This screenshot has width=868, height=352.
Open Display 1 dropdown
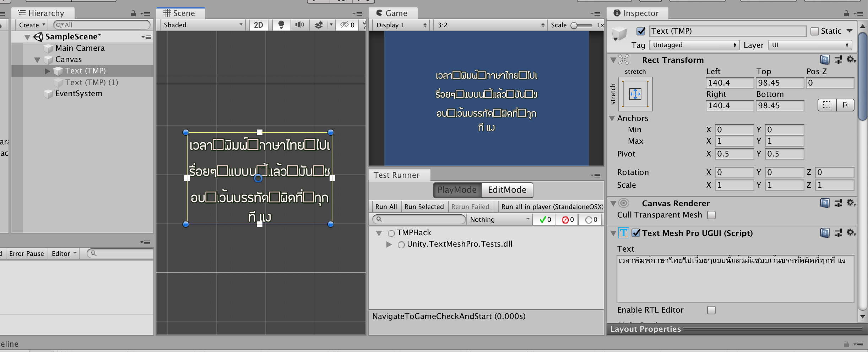tap(401, 25)
